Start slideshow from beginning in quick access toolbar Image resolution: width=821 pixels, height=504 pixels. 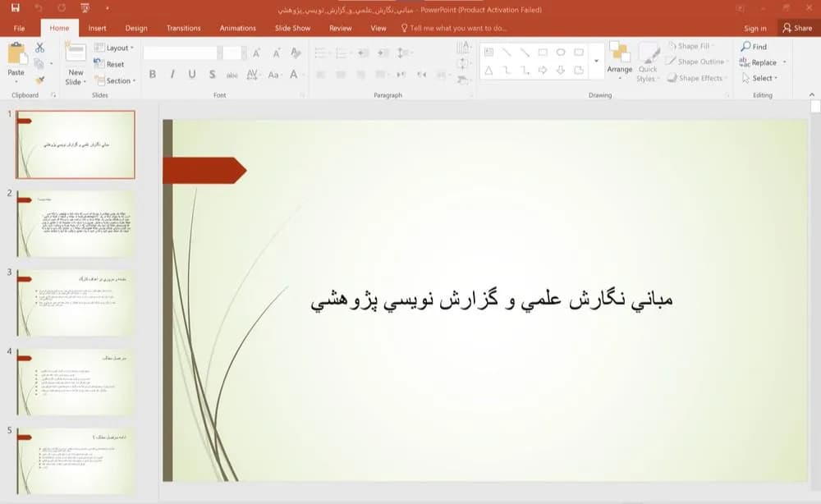pos(85,8)
